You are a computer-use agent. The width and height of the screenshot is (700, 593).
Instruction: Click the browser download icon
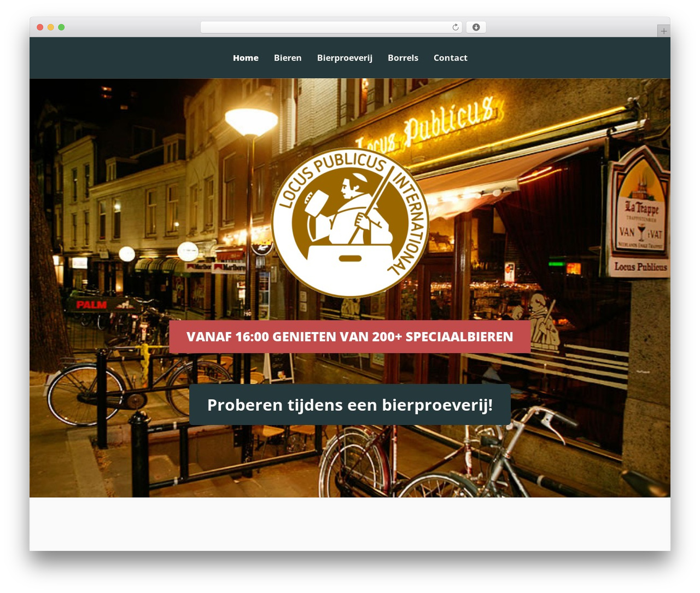[476, 27]
